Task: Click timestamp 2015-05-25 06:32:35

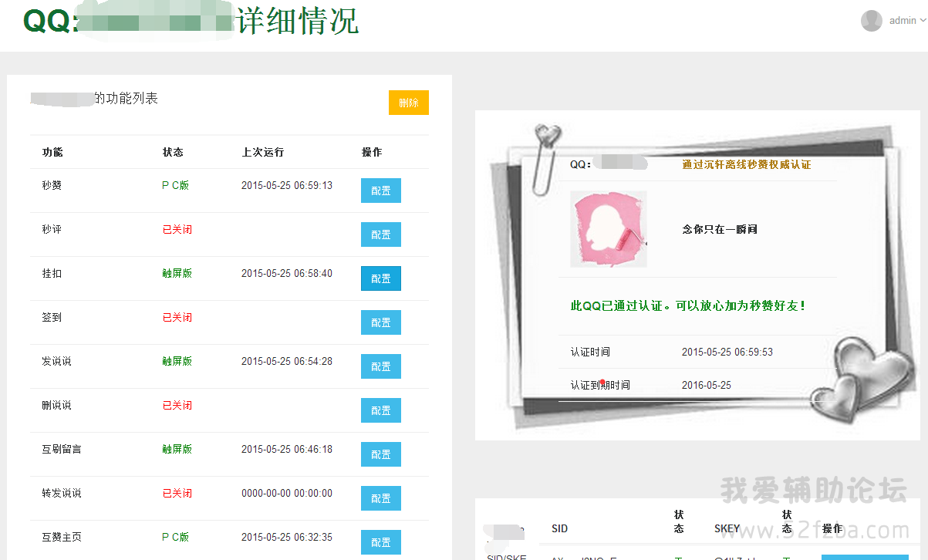Action: tap(287, 537)
